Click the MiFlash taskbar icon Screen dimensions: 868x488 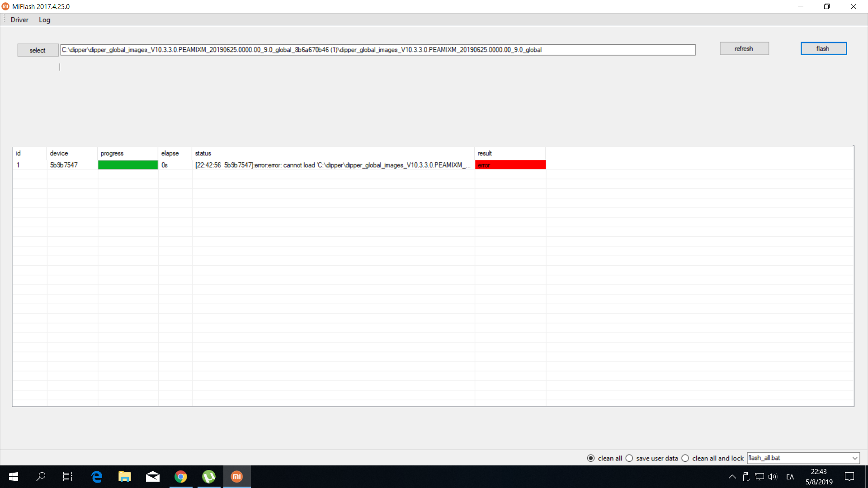point(237,477)
